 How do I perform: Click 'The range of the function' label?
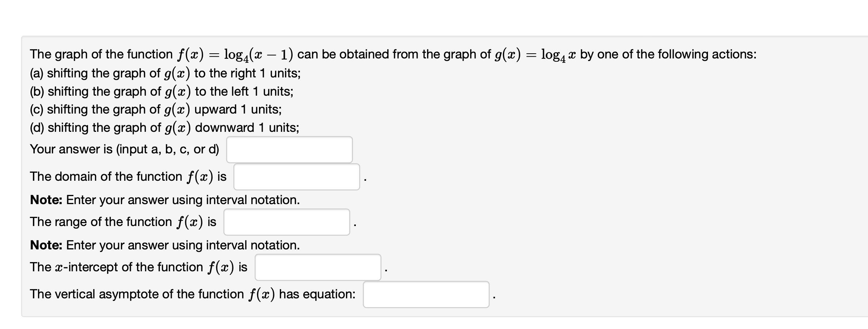[x=101, y=222]
